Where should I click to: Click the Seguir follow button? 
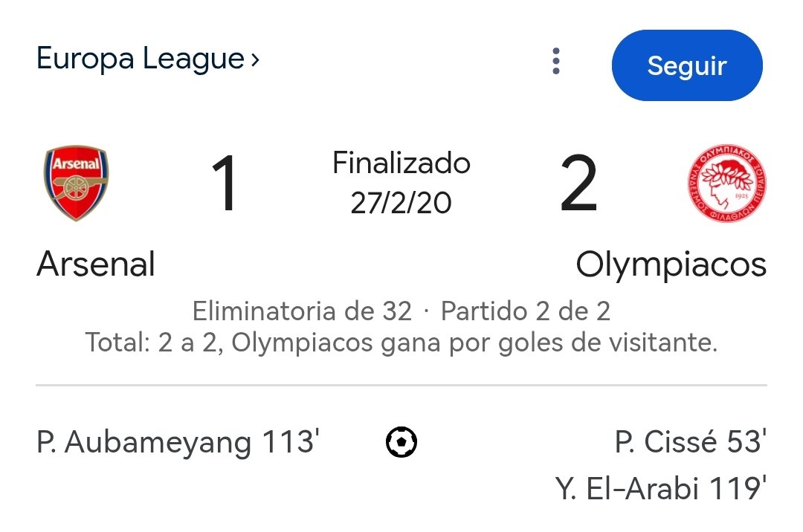coord(687,65)
